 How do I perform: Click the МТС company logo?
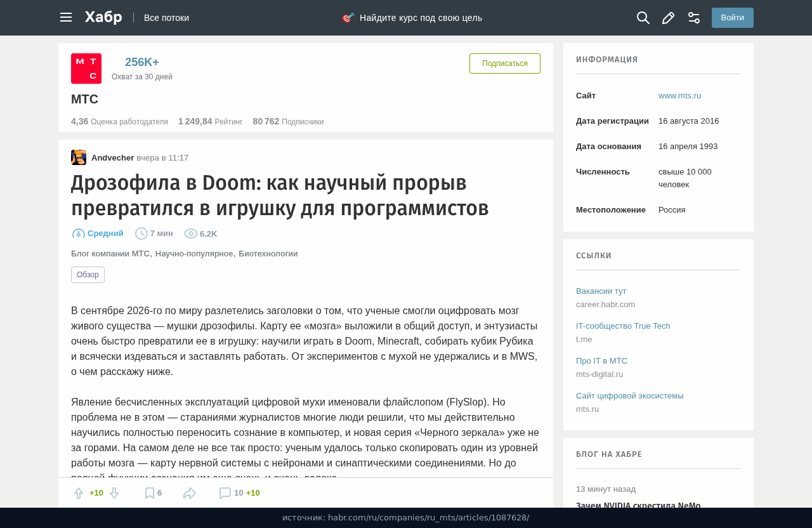click(86, 69)
